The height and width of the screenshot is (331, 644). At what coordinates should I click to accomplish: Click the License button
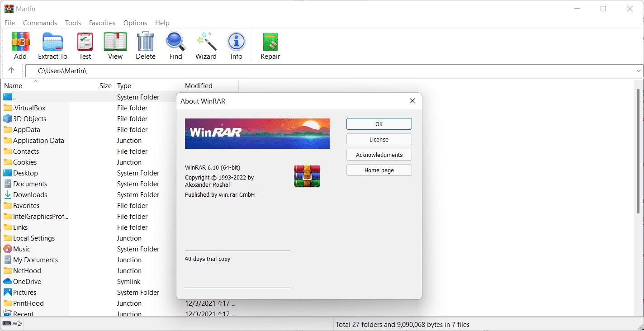[x=379, y=140]
